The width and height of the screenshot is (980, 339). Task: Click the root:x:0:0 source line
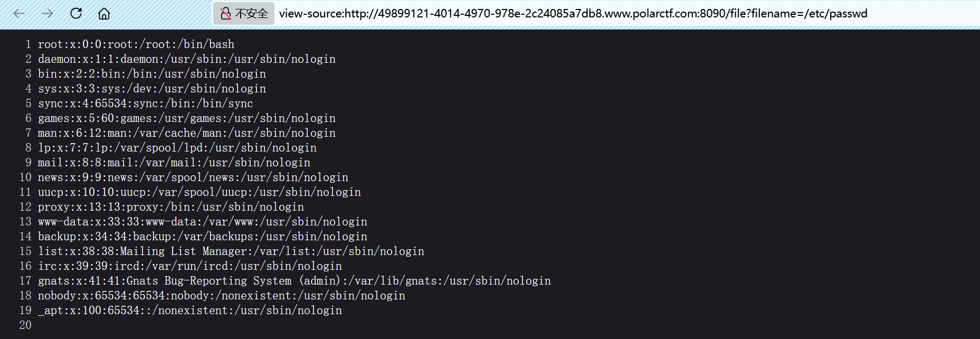coord(136,44)
